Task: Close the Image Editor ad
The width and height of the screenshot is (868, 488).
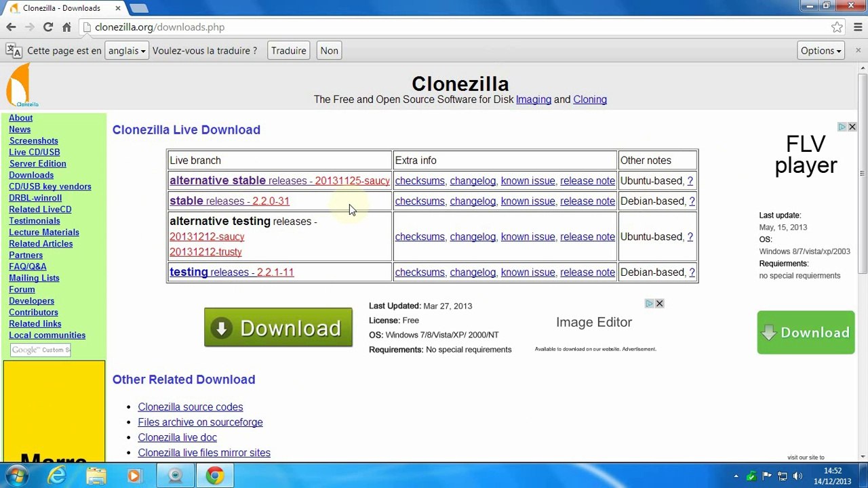Action: click(659, 304)
